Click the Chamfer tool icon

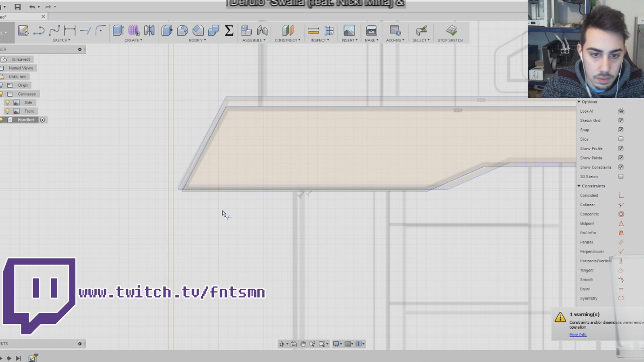(x=198, y=31)
